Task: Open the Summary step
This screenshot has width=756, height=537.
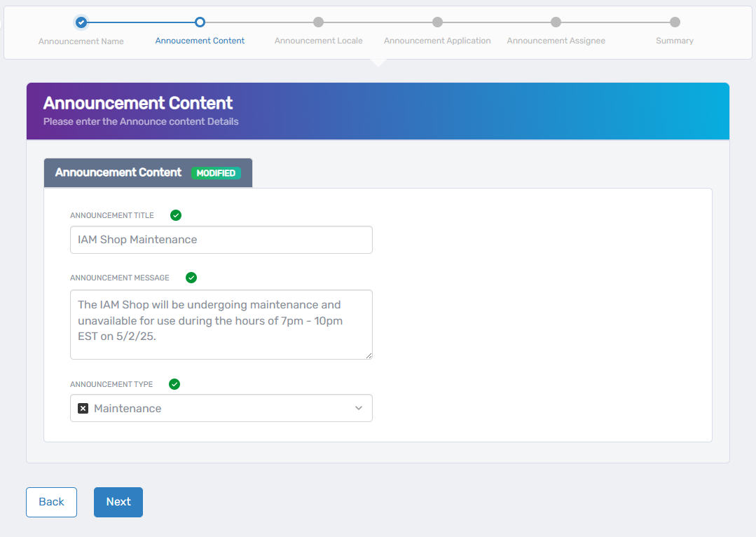Action: 675,22
